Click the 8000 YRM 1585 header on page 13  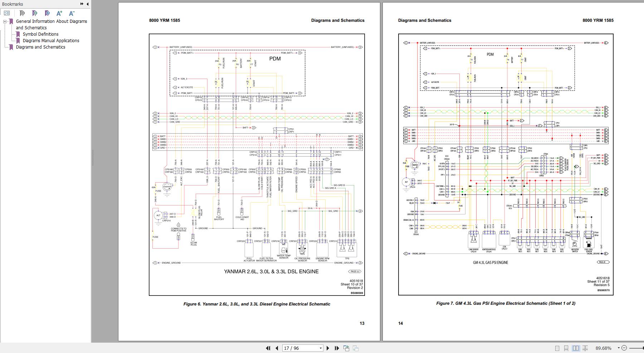(165, 20)
